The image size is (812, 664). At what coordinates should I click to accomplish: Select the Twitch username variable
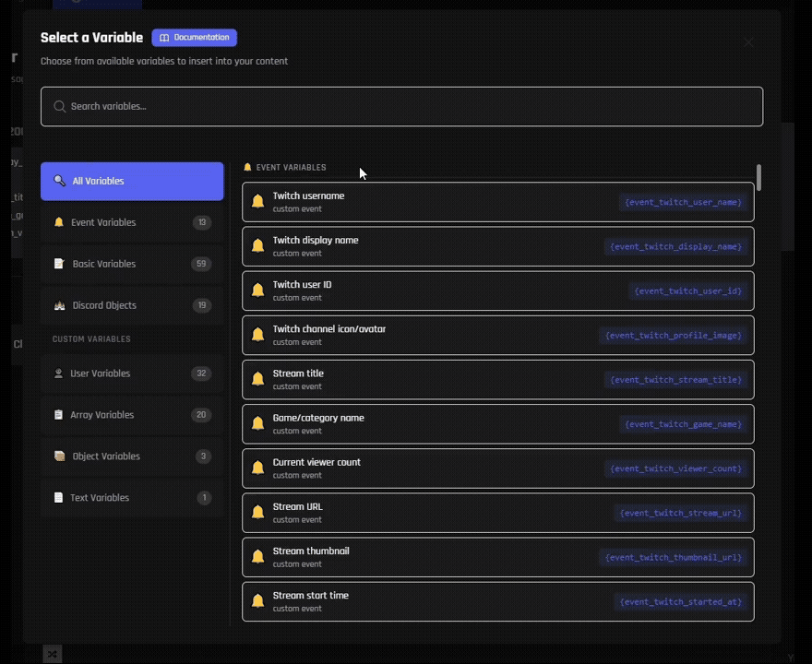[497, 202]
